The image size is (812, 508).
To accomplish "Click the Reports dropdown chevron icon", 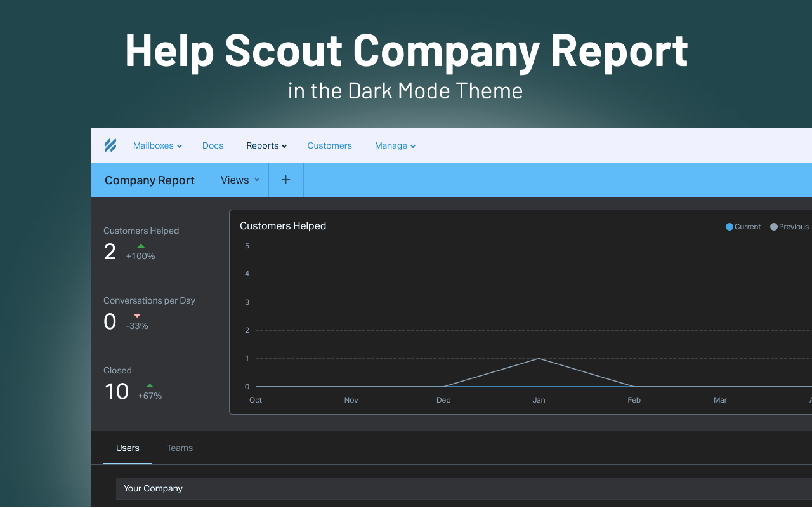I will [x=284, y=145].
